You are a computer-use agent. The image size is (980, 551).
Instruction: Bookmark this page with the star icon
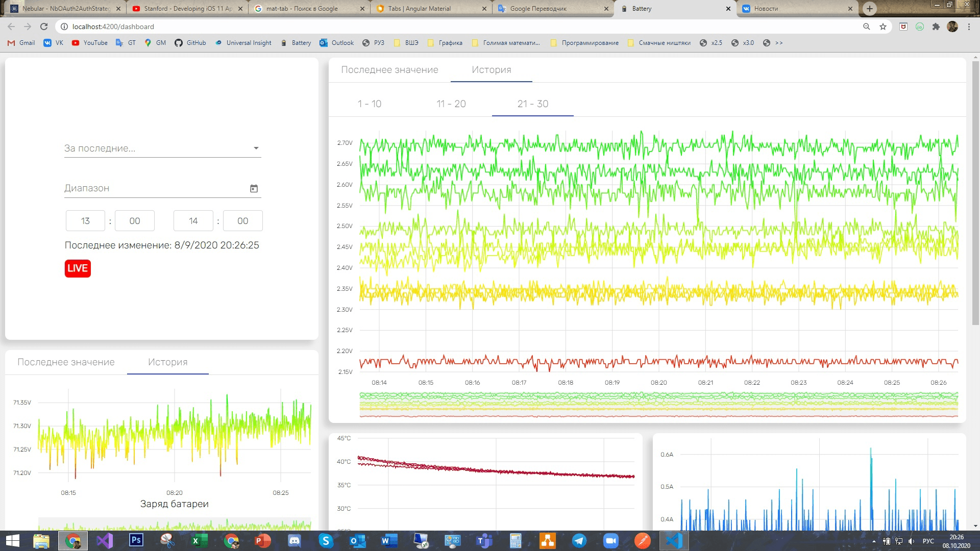pyautogui.click(x=883, y=27)
